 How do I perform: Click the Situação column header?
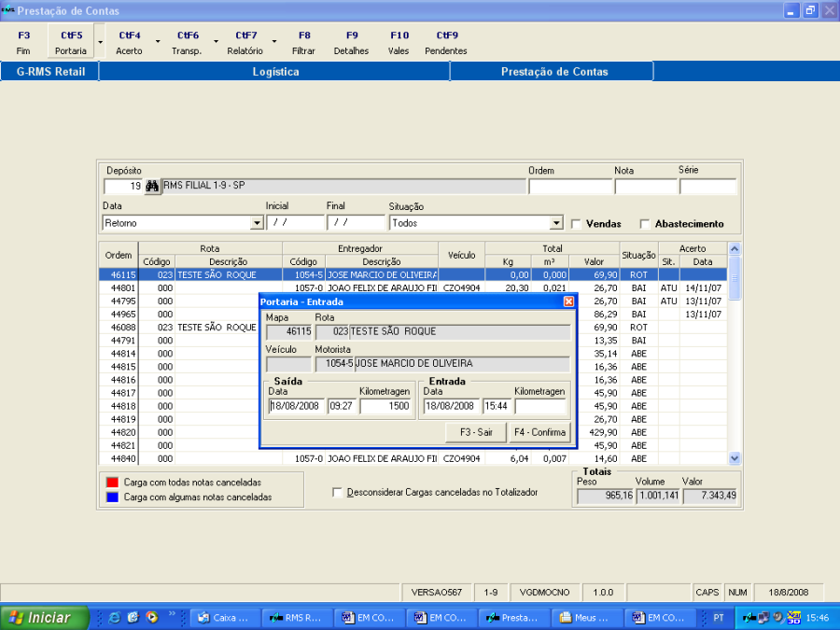(638, 255)
